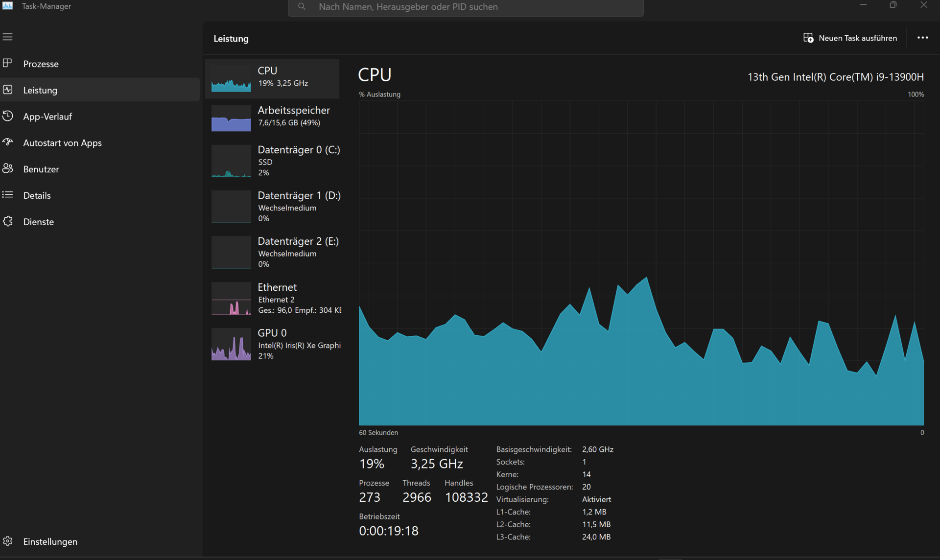Click the search field for names or PID
Viewport: 940px width, 560px height.
465,7
